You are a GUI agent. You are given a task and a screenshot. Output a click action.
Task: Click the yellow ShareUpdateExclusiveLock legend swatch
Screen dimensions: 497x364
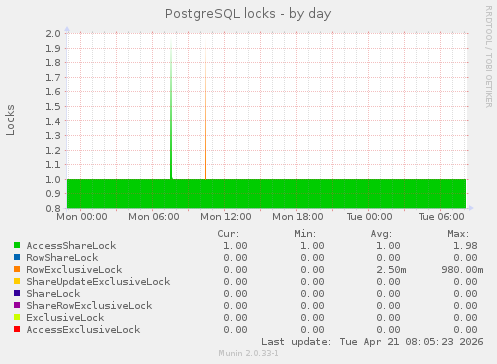(17, 281)
